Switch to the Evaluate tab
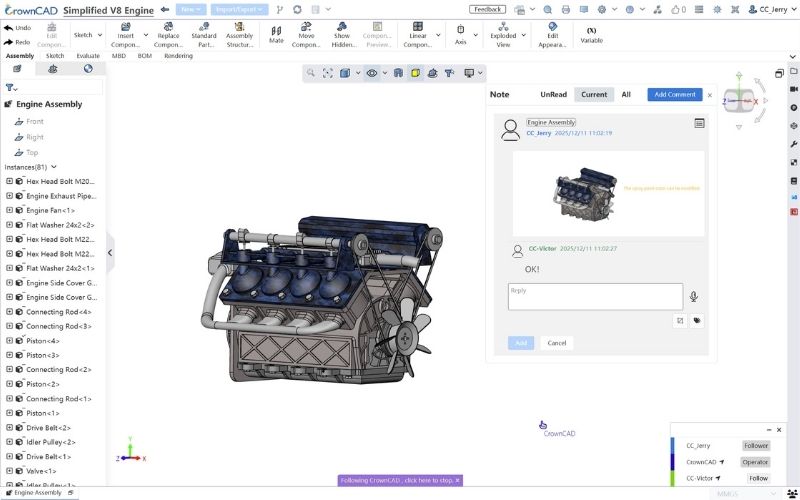800x500 pixels. (88, 56)
